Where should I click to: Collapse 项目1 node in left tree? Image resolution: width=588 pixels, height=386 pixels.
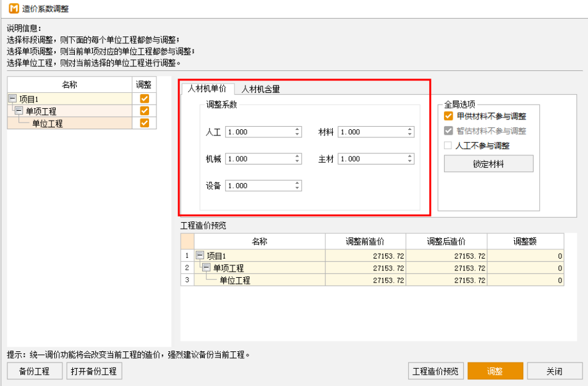click(x=13, y=99)
